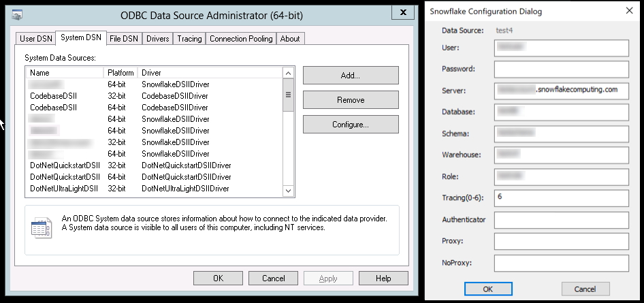Click the Password input field
This screenshot has width=644, height=303.
tap(562, 69)
